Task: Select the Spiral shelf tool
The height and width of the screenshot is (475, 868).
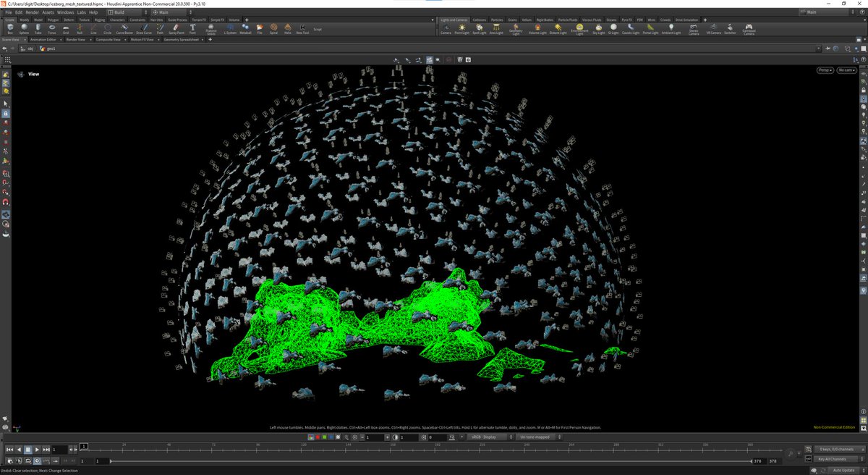Action: (273, 29)
